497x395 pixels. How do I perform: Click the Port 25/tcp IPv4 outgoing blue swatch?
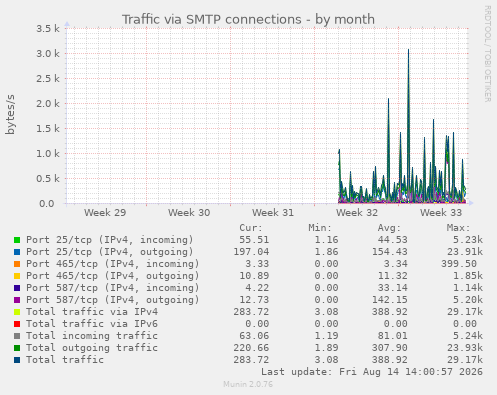click(x=17, y=252)
